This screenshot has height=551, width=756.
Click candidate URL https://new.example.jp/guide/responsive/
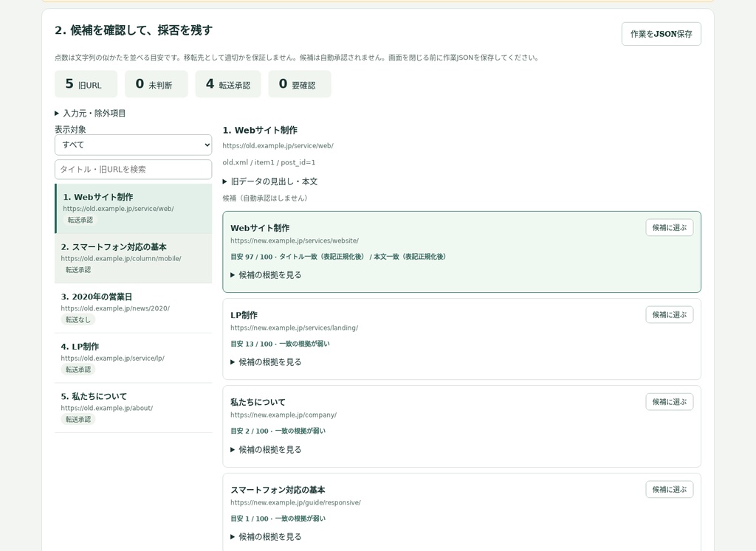pyautogui.click(x=295, y=503)
